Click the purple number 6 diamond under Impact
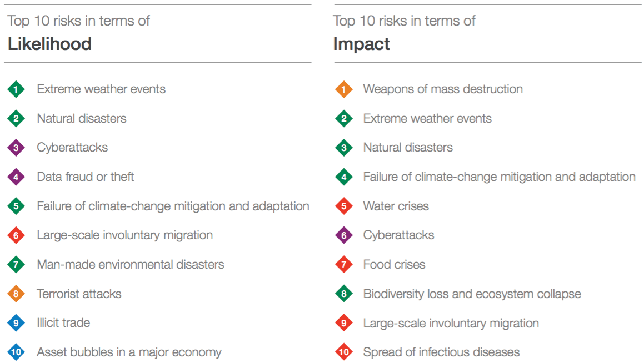Image resolution: width=644 pixels, height=363 pixels. click(x=344, y=235)
